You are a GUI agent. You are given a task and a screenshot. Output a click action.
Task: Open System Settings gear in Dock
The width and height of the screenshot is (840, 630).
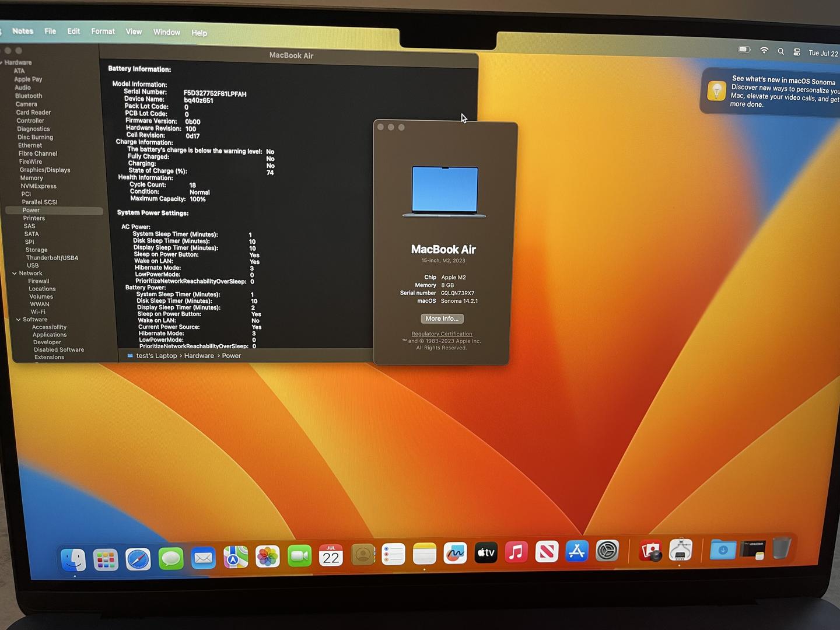(x=607, y=550)
